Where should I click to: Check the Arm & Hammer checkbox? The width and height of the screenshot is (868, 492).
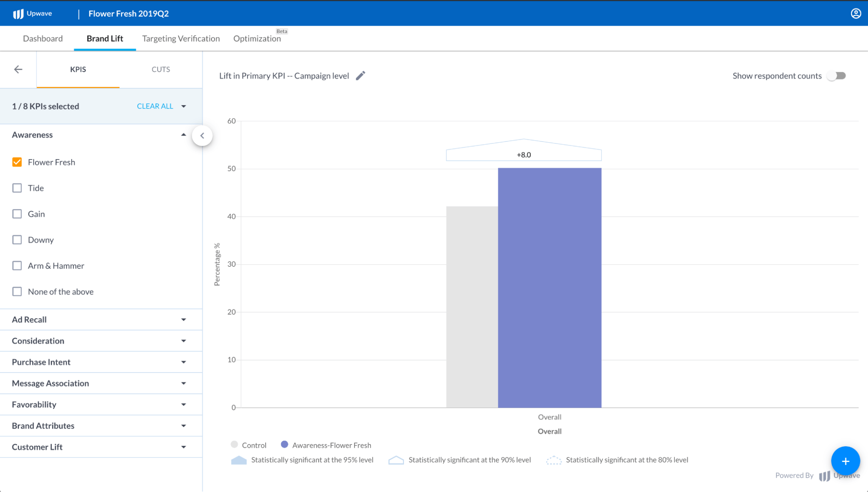[x=17, y=266]
